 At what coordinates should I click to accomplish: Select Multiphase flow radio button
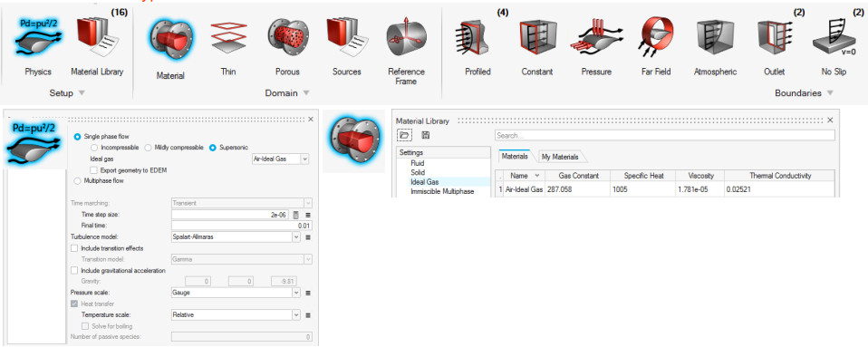pyautogui.click(x=77, y=180)
